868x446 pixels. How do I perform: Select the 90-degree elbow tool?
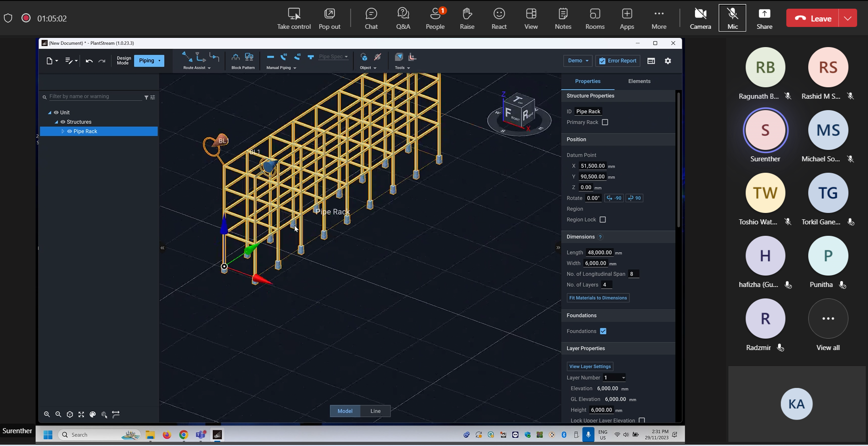284,57
